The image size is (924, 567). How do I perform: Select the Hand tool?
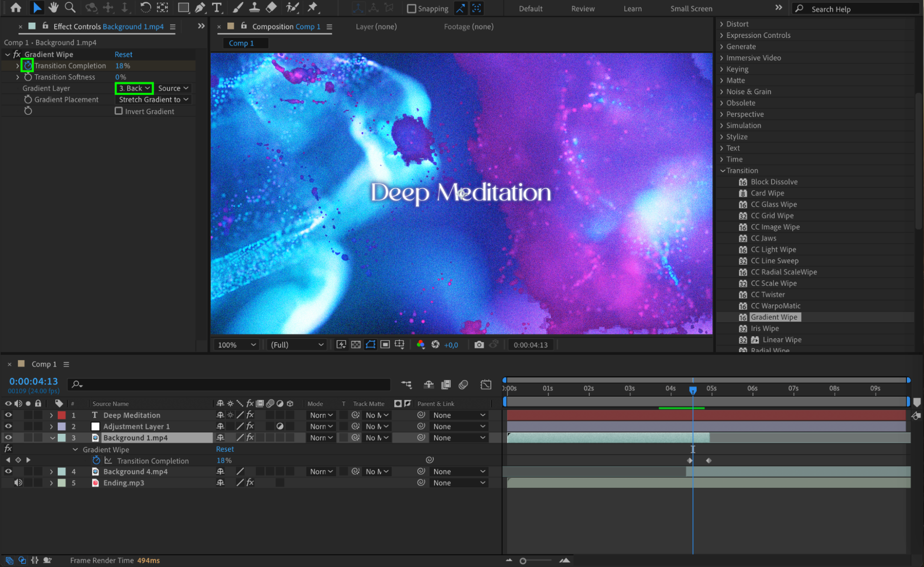point(53,7)
